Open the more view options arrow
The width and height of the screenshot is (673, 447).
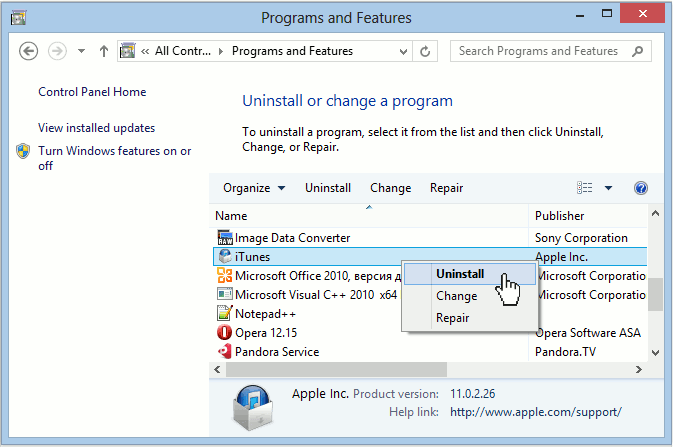(x=608, y=188)
